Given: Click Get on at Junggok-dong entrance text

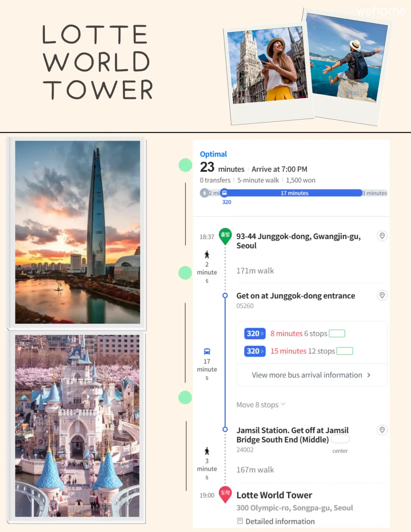Looking at the screenshot, I should (x=296, y=296).
